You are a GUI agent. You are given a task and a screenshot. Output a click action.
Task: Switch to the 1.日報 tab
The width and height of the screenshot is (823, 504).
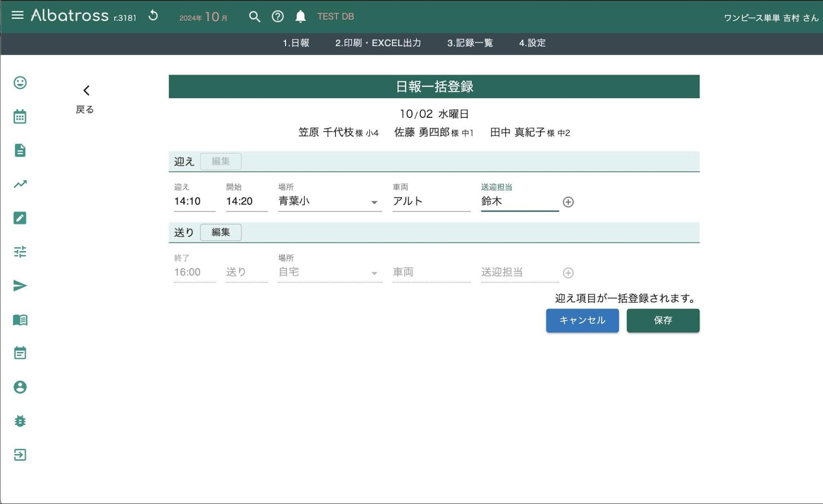[x=296, y=43]
